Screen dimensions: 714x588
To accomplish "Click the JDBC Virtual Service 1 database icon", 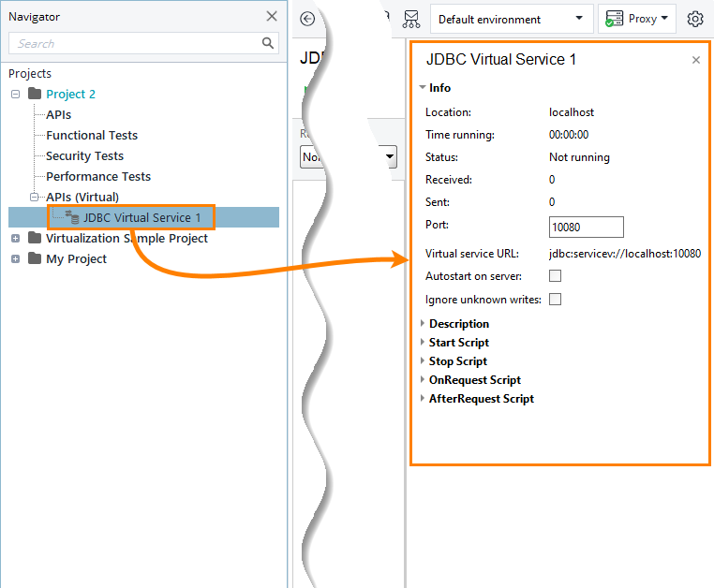I will point(71,217).
